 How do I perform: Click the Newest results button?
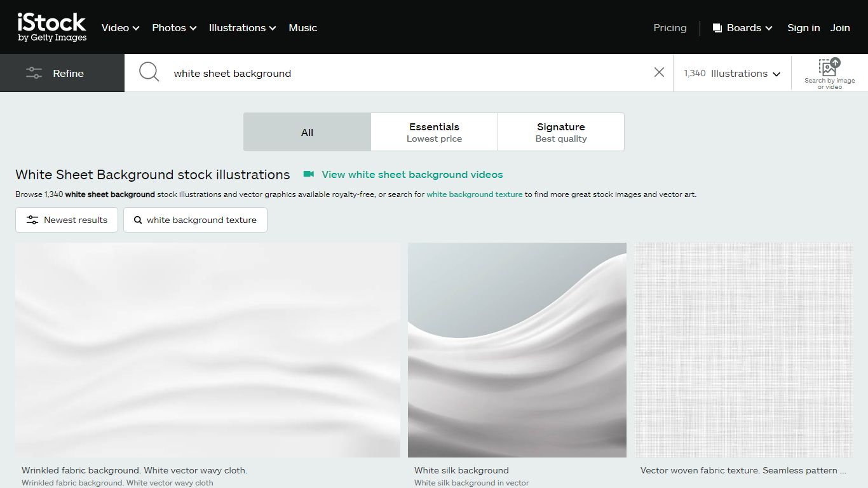[67, 220]
